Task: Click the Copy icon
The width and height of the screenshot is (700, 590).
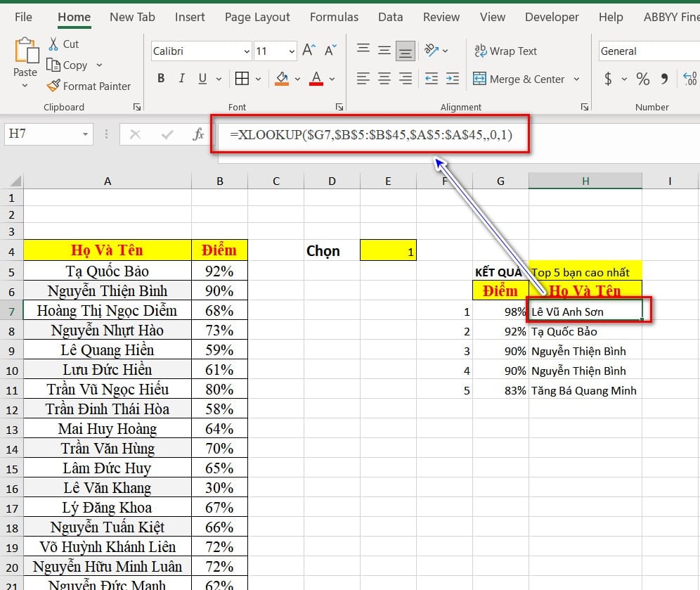Action: click(53, 65)
